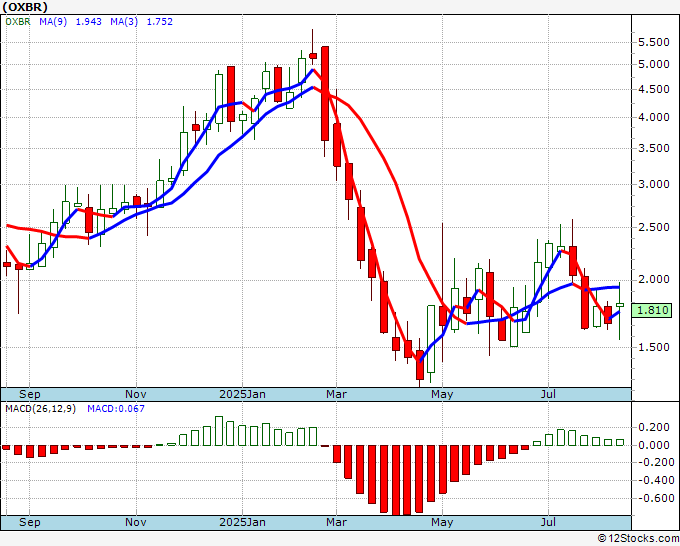This screenshot has height=546, width=680.
Task: Click the 4.500 price axis label
Action: tap(654, 89)
